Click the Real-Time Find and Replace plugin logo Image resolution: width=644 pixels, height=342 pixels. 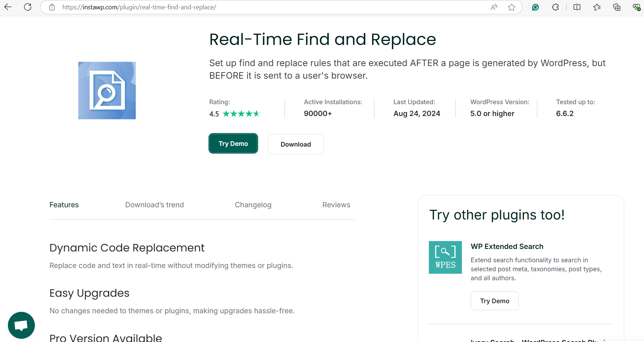[107, 91]
